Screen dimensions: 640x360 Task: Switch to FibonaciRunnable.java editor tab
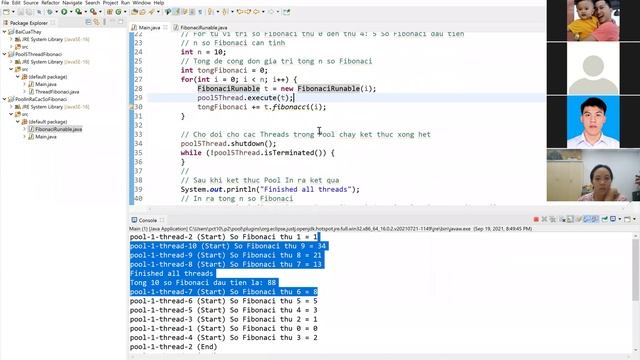coord(200,27)
